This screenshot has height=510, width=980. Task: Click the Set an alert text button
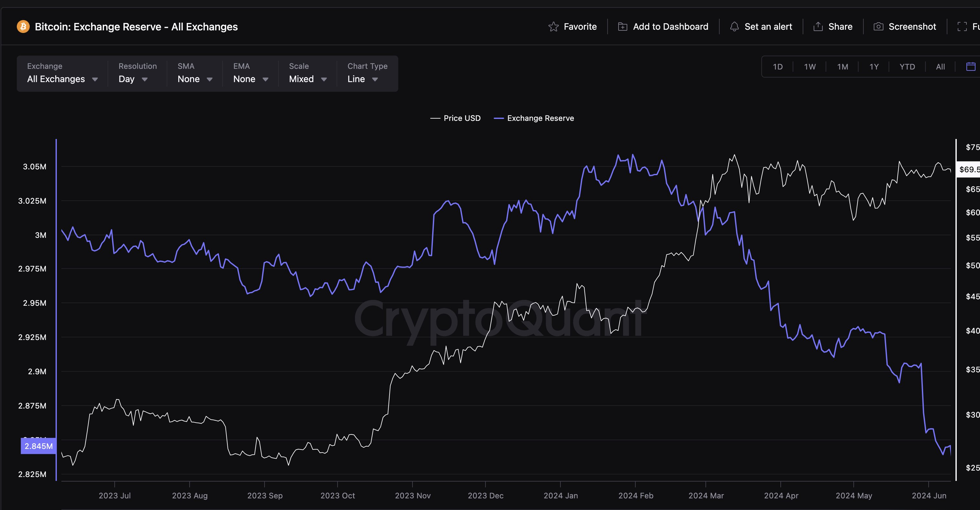768,27
